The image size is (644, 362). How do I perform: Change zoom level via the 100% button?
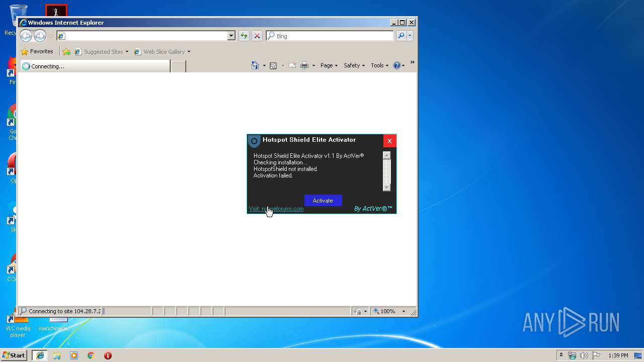[385, 311]
